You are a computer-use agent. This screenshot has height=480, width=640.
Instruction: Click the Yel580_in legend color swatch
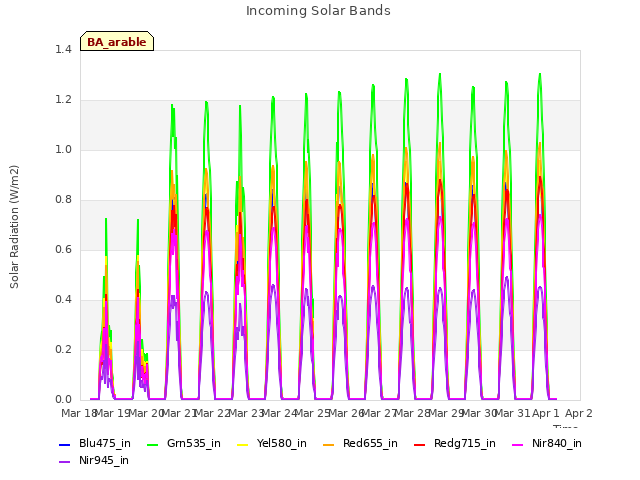tap(242, 444)
